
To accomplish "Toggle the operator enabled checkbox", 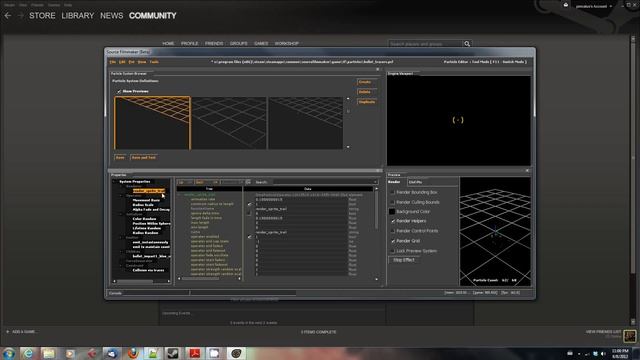I will click(x=249, y=237).
